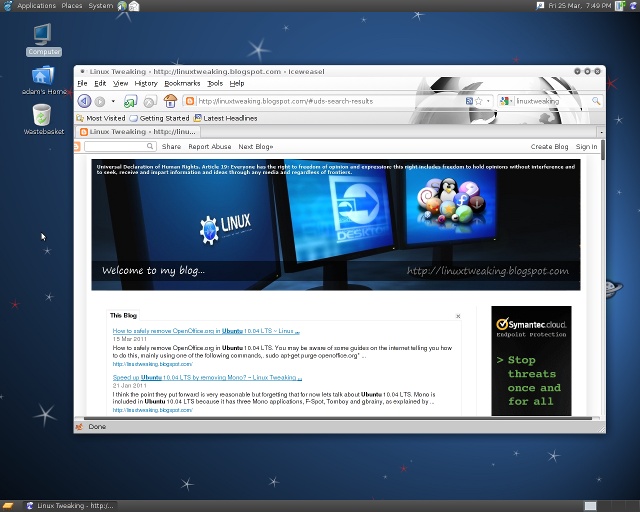Open the Bookmarks menu
Viewport: 640px width, 512px height.
[x=182, y=83]
